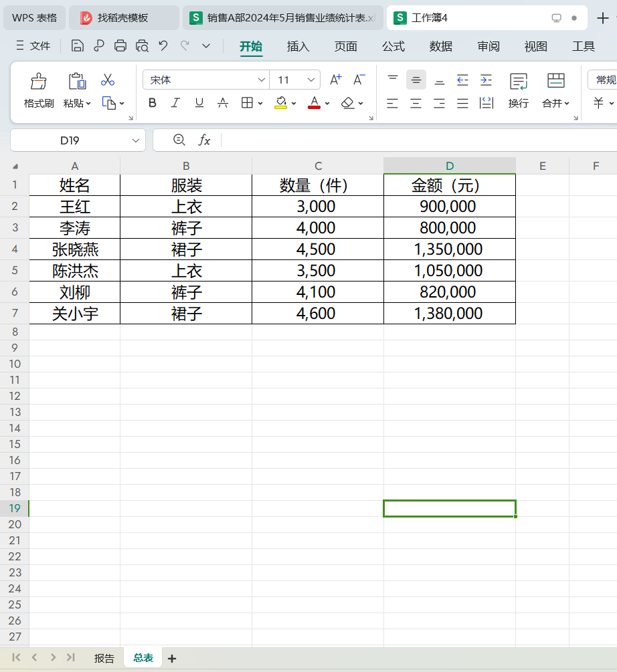Click the Increase Indent icon

pyautogui.click(x=487, y=80)
